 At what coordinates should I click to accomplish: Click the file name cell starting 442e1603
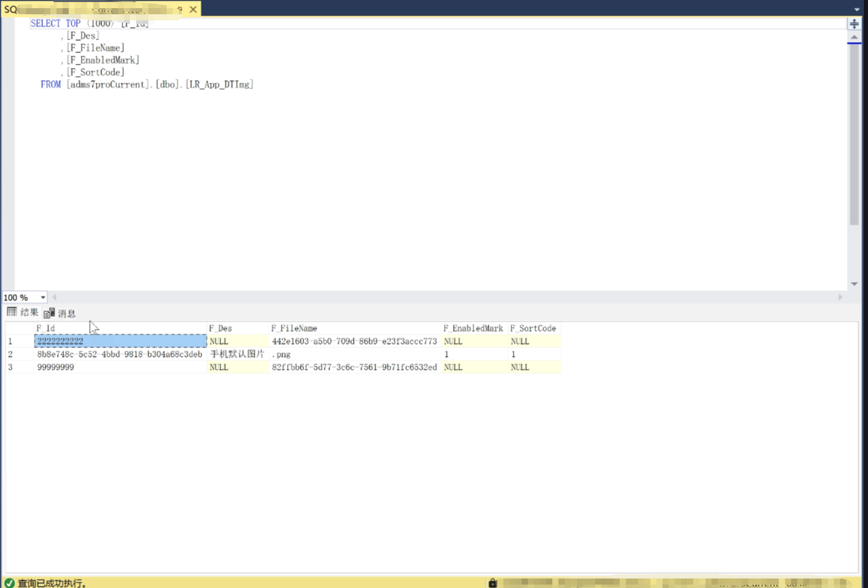(354, 341)
